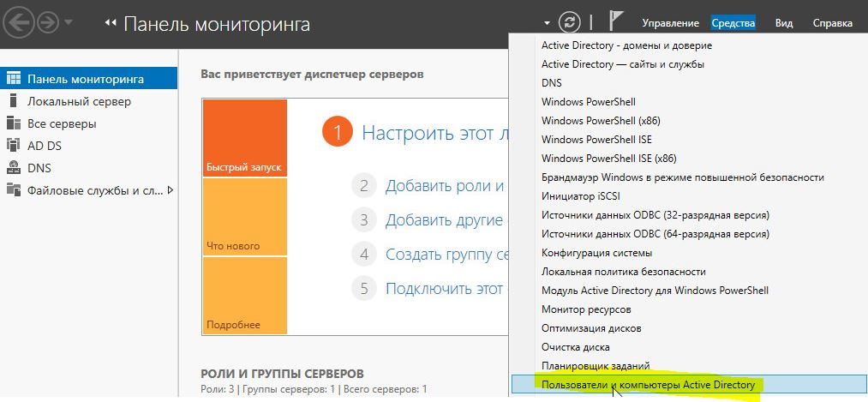This screenshot has height=402, width=868.
Task: Click the Быстрый запуск tile
Action: [244, 138]
